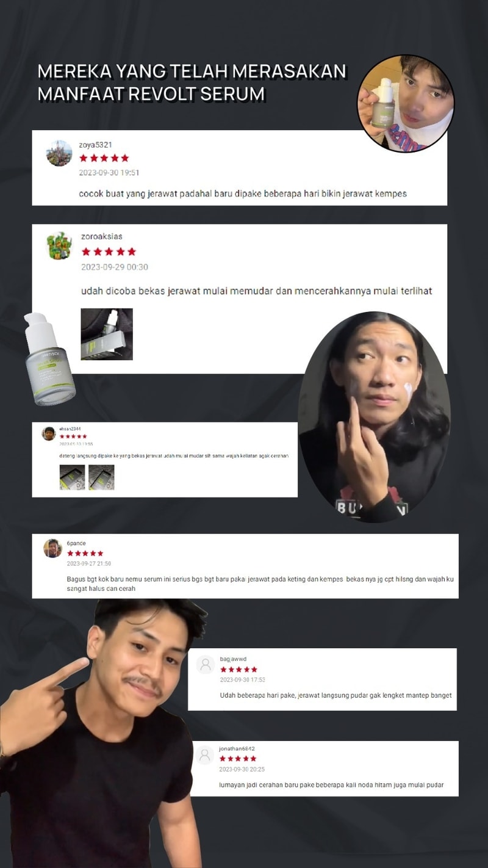Click the username bagjawwd
This screenshot has height=868, width=488.
click(234, 659)
